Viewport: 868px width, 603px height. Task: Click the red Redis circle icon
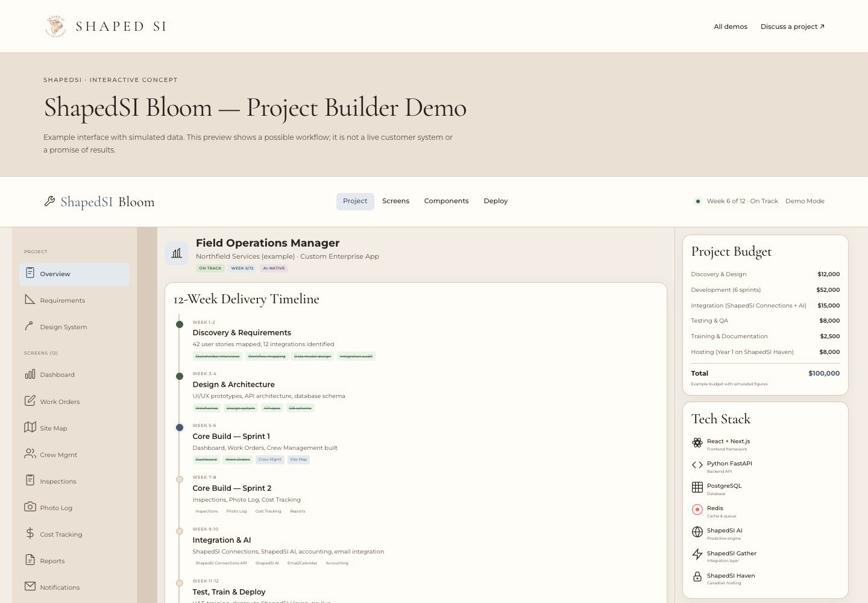(697, 510)
